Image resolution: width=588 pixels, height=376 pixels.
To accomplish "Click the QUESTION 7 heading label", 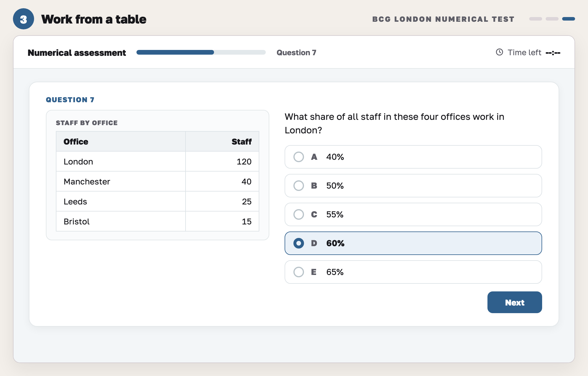I will pyautogui.click(x=70, y=100).
